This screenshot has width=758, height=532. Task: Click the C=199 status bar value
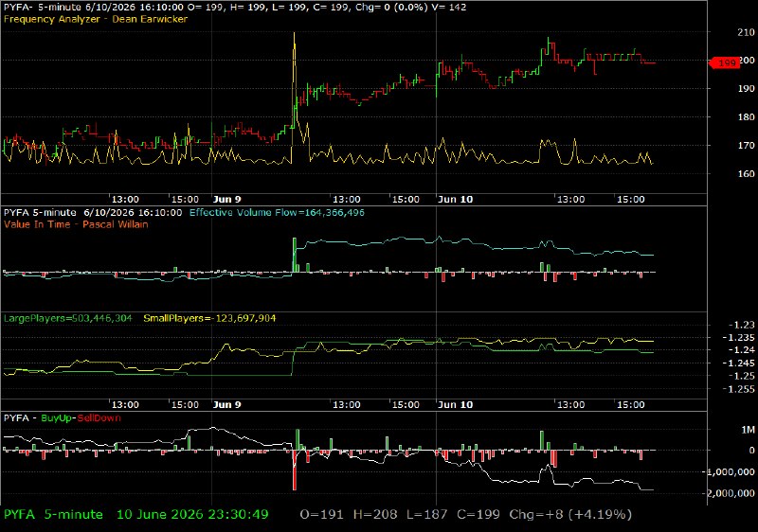pos(478,514)
